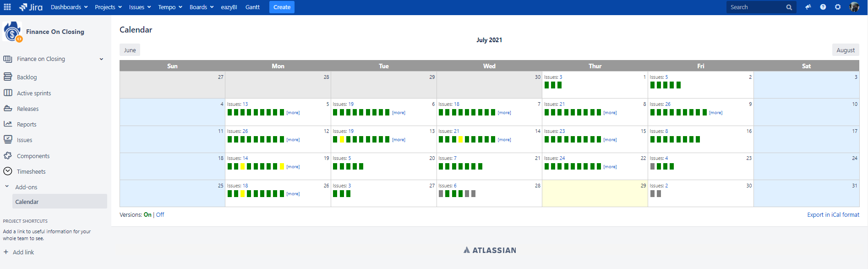This screenshot has width=868, height=269.
Task: Open Timesheets from the sidebar
Action: [31, 171]
